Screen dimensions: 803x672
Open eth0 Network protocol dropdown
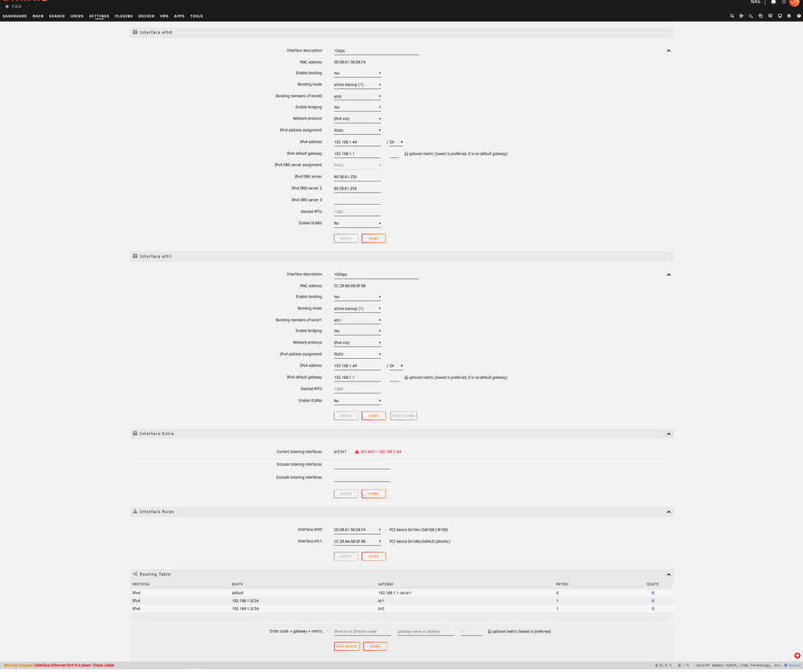(357, 119)
